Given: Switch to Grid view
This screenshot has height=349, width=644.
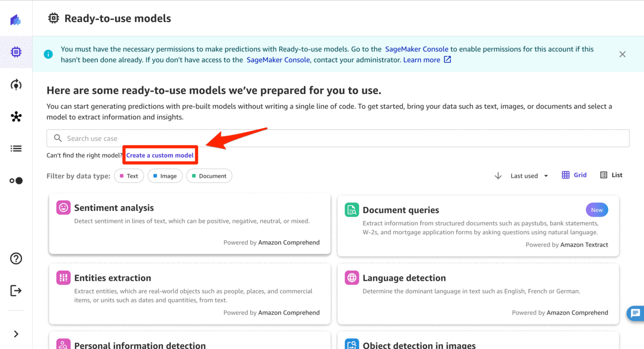Looking at the screenshot, I should [574, 175].
